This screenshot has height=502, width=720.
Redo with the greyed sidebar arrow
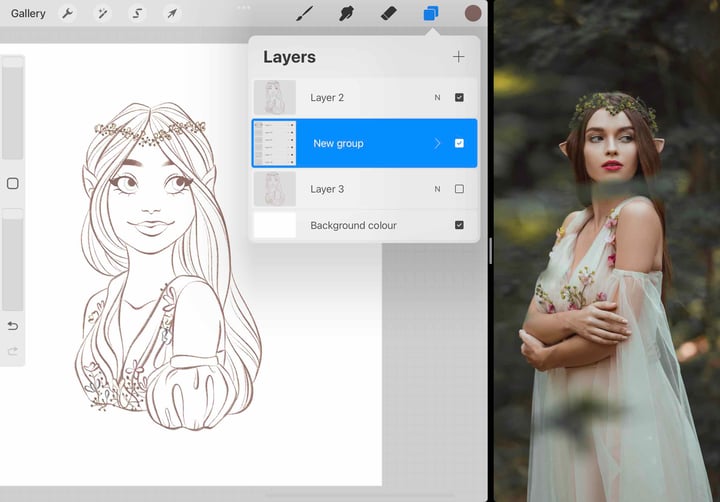[13, 351]
